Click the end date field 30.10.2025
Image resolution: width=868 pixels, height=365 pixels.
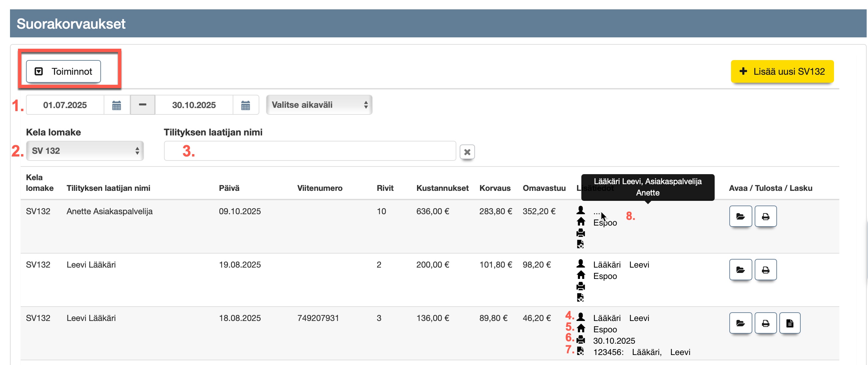[x=194, y=105]
